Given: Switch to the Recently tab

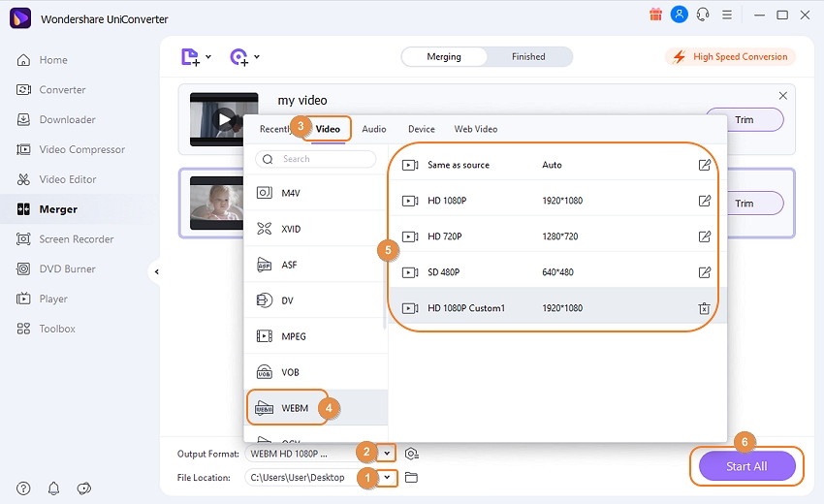Looking at the screenshot, I should point(274,129).
